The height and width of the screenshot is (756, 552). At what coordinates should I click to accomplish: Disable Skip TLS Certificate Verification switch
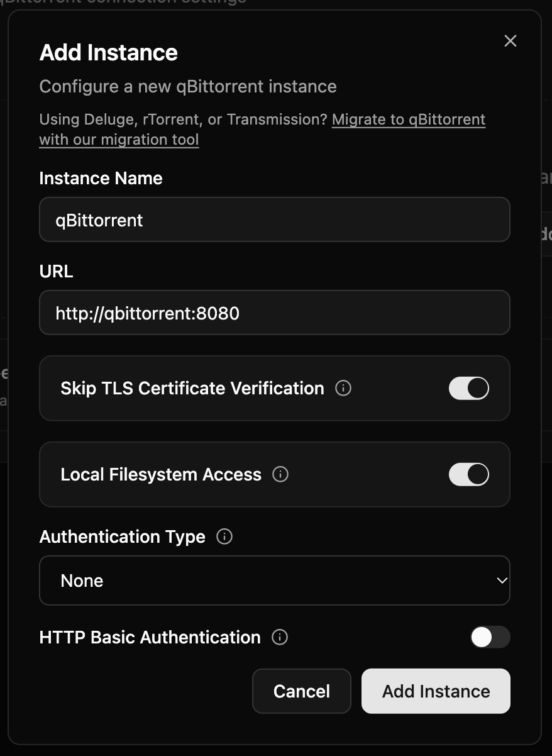(x=469, y=388)
